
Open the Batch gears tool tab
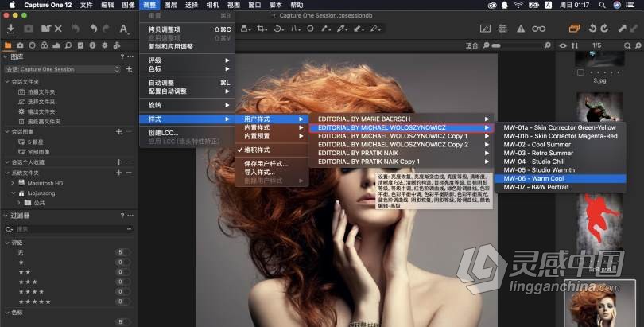click(117, 45)
